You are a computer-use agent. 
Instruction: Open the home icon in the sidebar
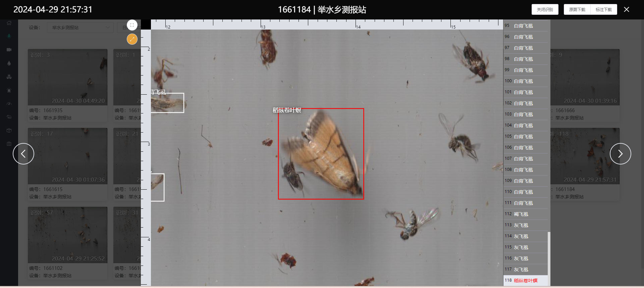tap(9, 23)
